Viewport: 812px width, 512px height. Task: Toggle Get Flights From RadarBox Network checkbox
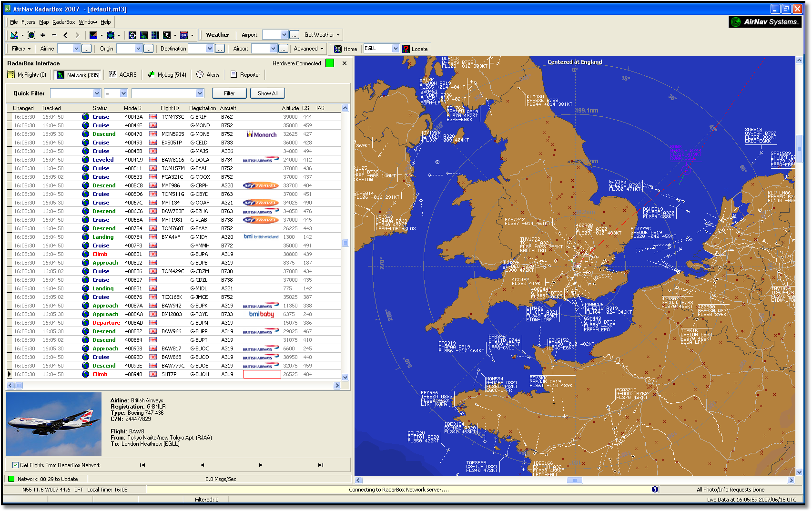[16, 465]
